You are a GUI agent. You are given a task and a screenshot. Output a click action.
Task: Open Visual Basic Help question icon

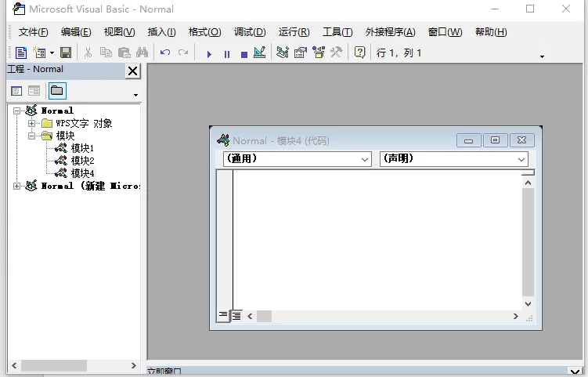pos(359,53)
